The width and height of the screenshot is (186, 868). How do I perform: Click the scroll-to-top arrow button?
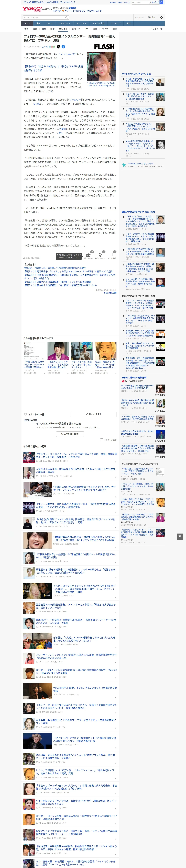[180, 537]
